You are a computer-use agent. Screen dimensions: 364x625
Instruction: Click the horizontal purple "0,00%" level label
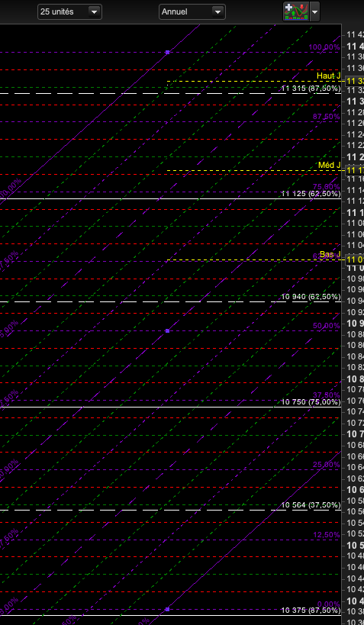click(329, 604)
